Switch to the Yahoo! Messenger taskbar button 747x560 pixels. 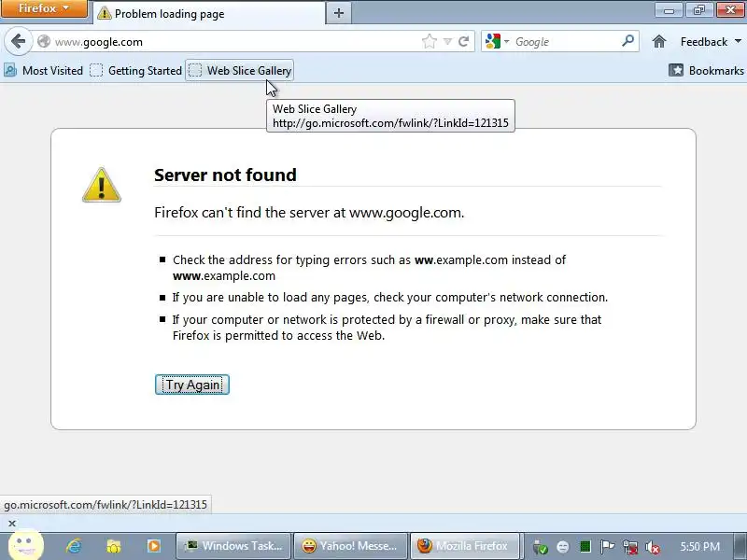coord(351,546)
